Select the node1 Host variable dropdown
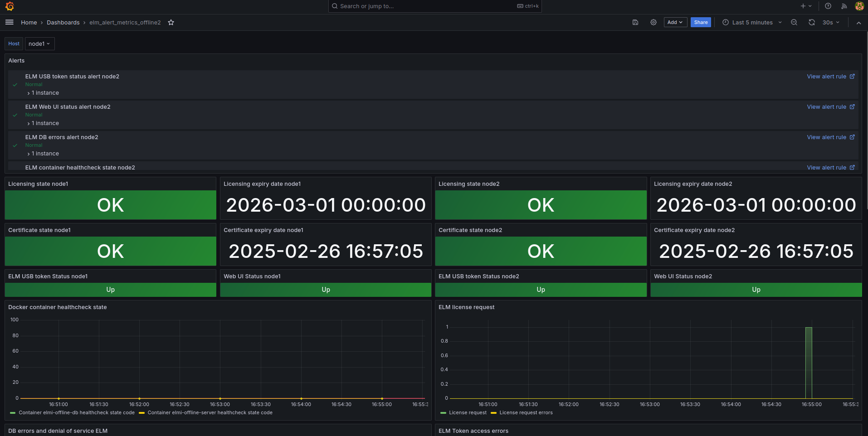 point(39,44)
